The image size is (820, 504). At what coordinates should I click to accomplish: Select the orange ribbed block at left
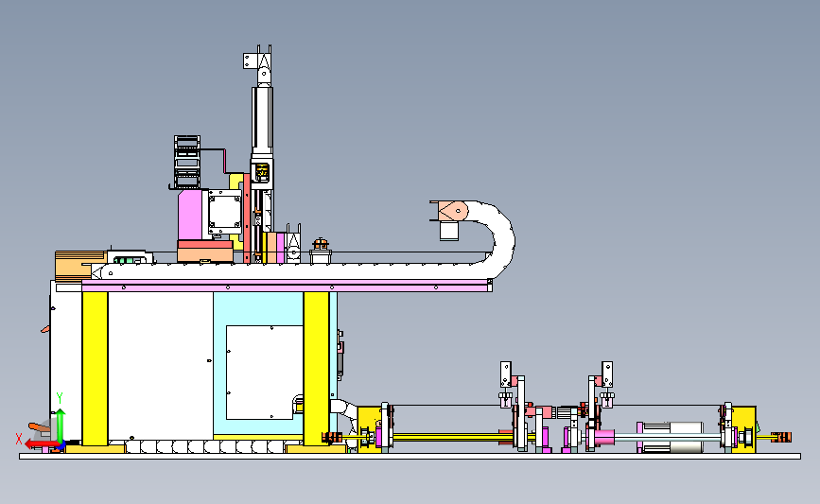[80, 266]
